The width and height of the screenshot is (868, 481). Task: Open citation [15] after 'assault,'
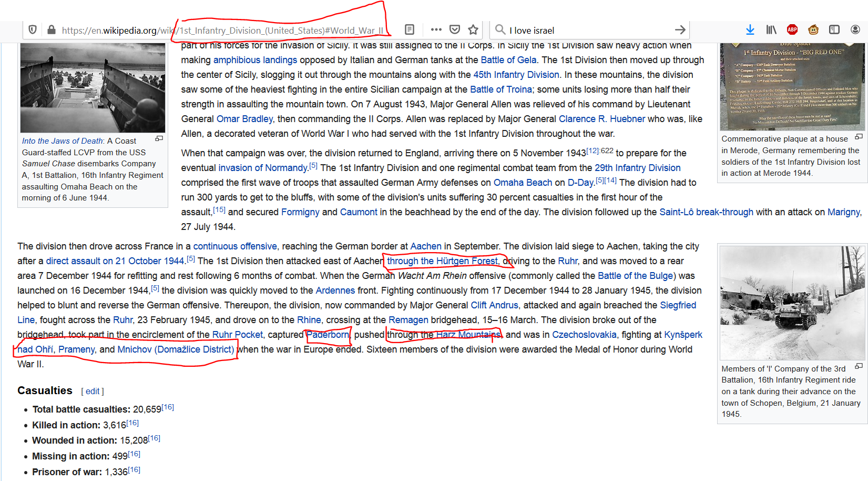point(219,209)
